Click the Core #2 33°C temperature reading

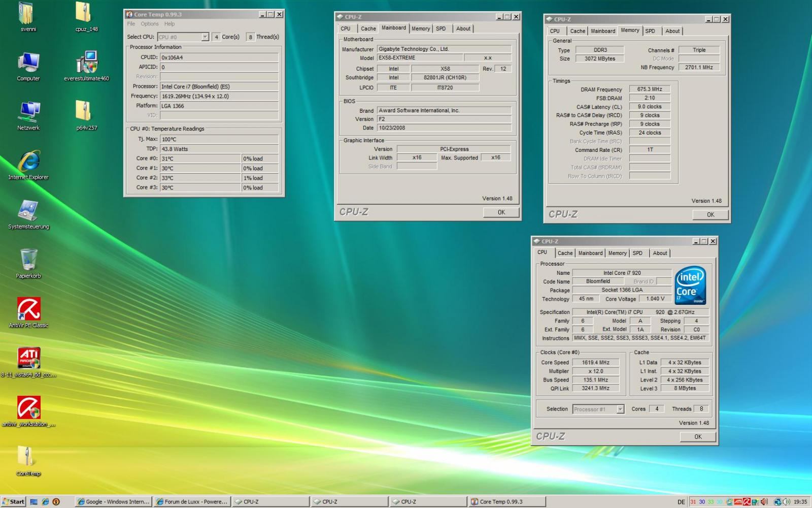point(200,178)
